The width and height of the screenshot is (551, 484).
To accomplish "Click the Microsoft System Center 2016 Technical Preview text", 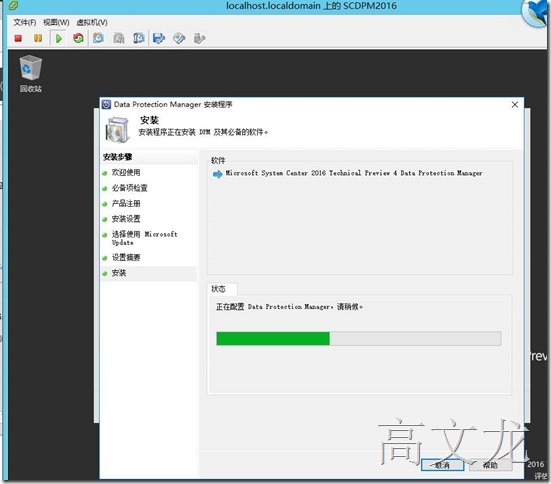I will [354, 173].
